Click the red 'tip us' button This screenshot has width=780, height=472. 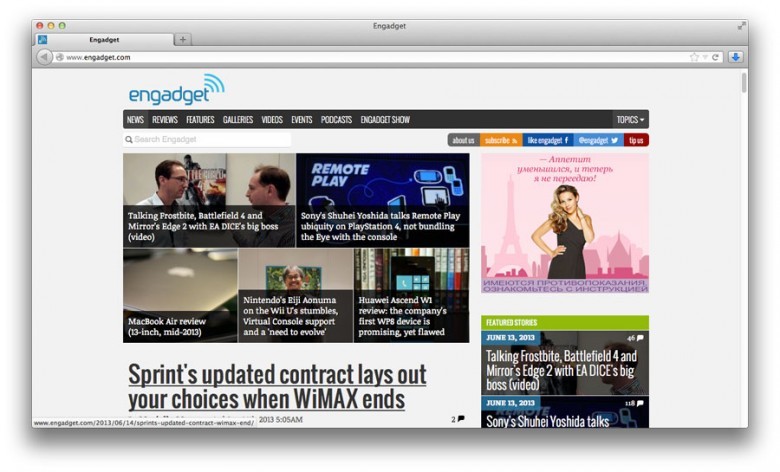point(636,140)
